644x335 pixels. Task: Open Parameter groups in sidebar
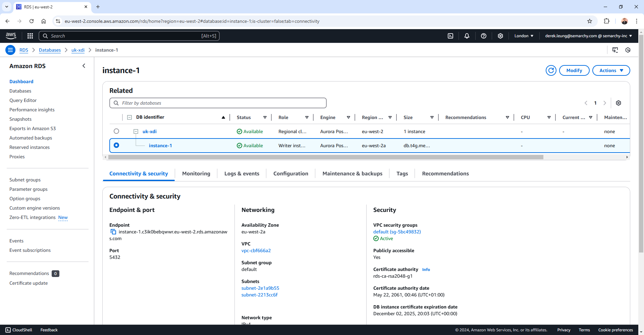29,189
